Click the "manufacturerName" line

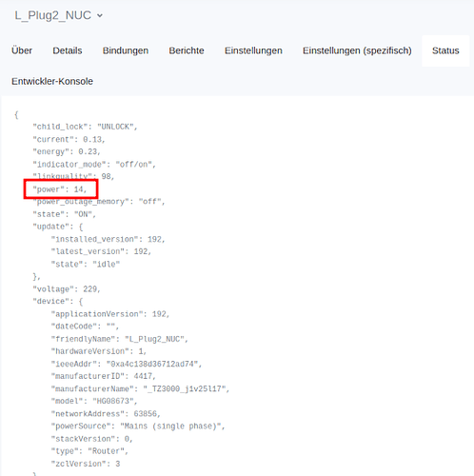[x=140, y=388]
